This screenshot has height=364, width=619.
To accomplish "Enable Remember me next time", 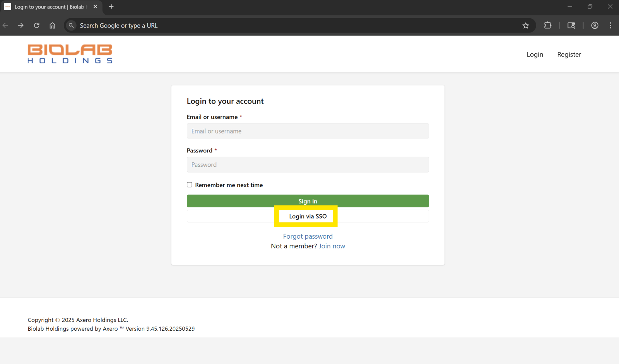I will point(190,185).
